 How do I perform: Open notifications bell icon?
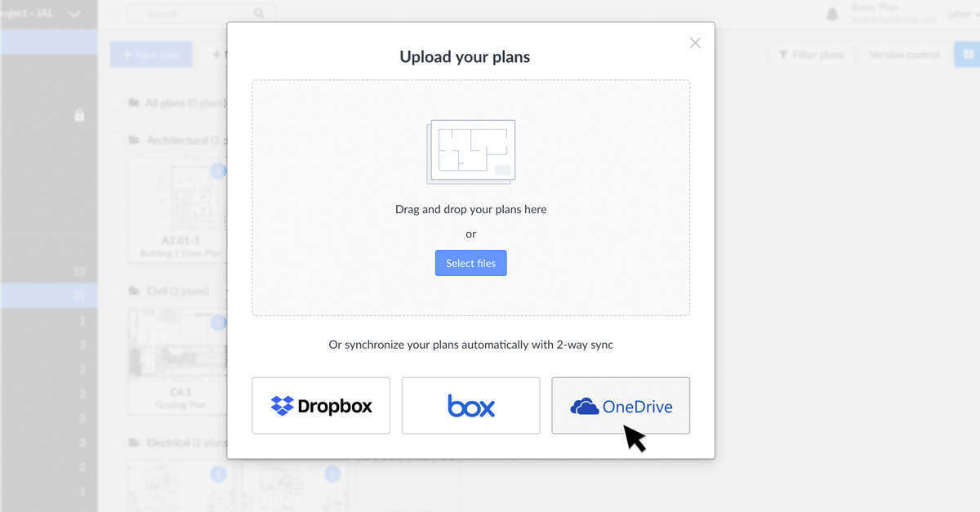tap(832, 14)
